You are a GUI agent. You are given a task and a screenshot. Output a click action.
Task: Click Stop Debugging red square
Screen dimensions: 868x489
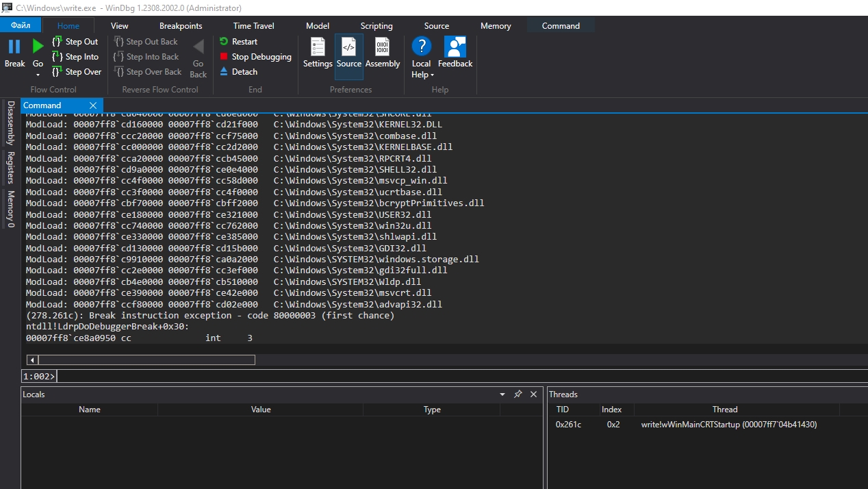224,57
